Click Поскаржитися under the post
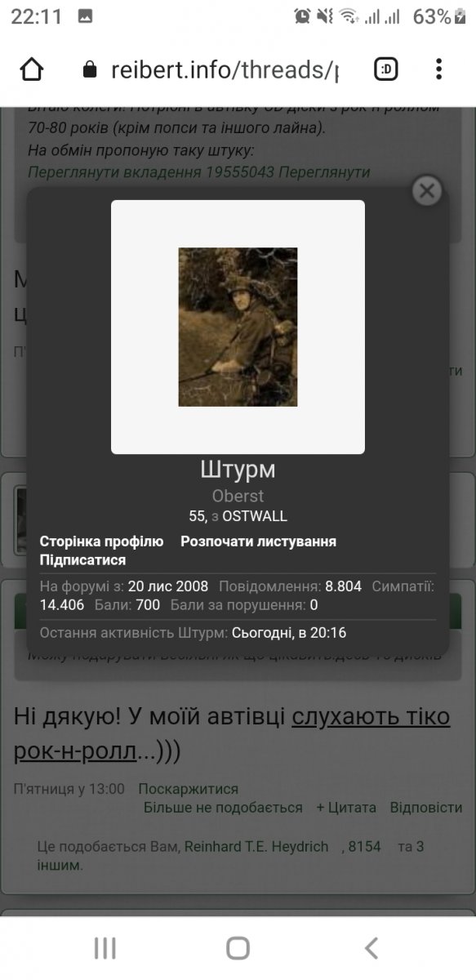 coord(188,789)
